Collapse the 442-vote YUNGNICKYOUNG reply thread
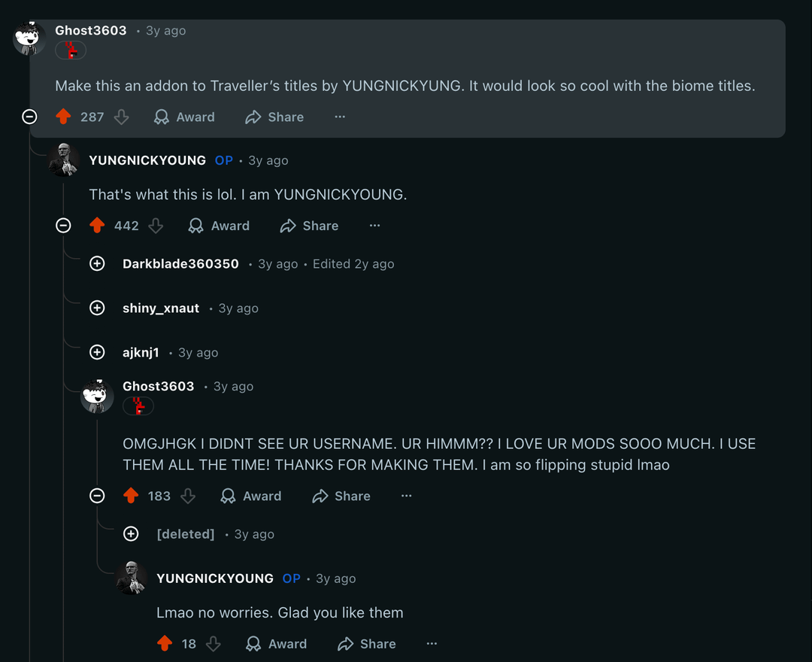The image size is (812, 662). coord(63,226)
